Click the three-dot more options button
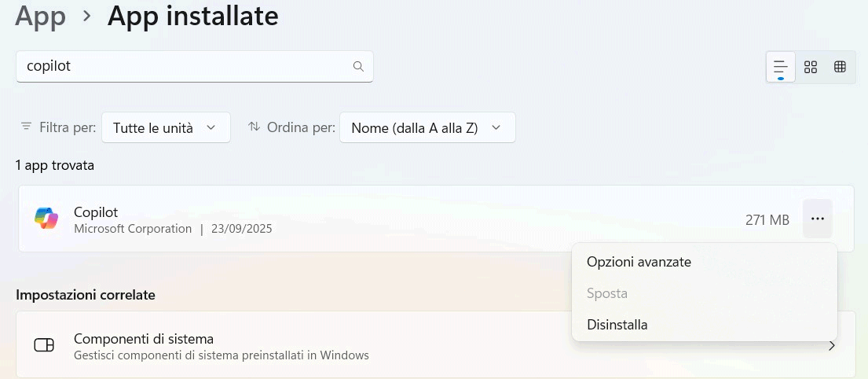 coord(817,219)
